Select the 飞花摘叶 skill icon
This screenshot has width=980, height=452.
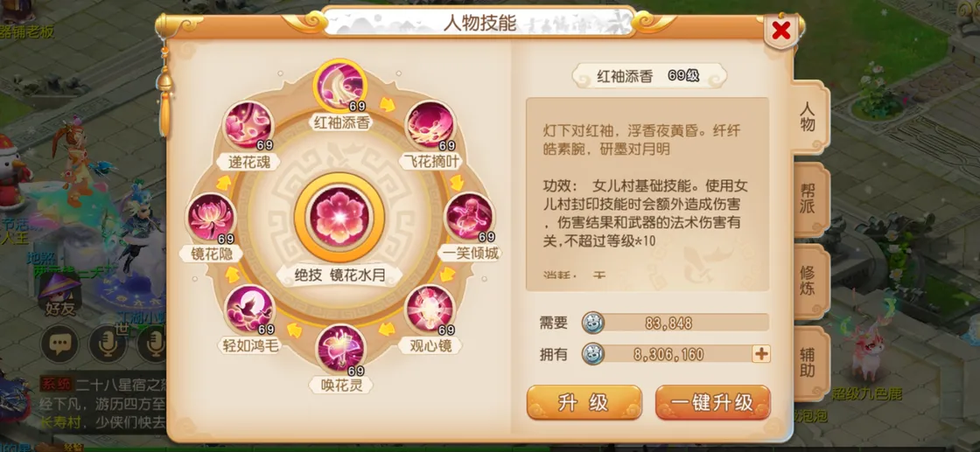coord(430,126)
